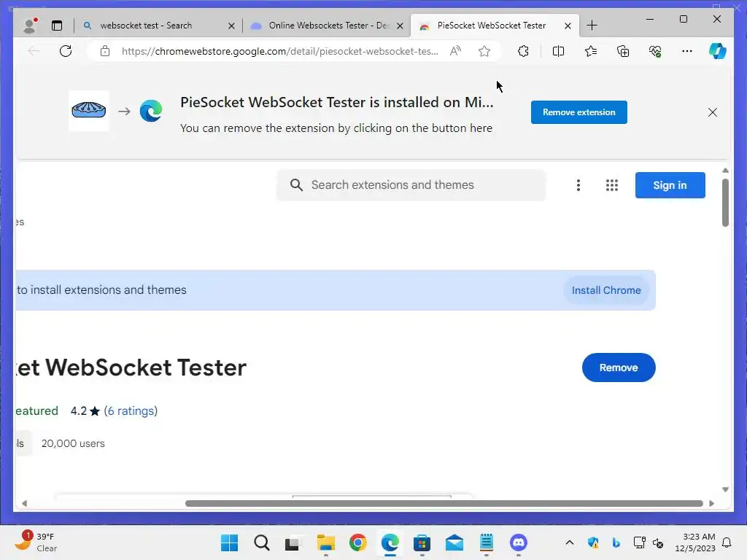Open the tab actions menu icon
This screenshot has height=560, width=747.
point(57,26)
